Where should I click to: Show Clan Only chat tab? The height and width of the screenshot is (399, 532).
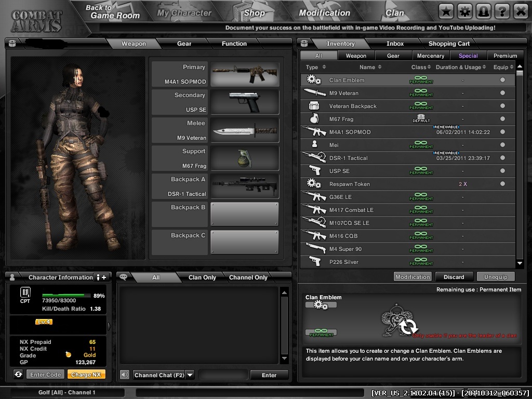click(202, 277)
